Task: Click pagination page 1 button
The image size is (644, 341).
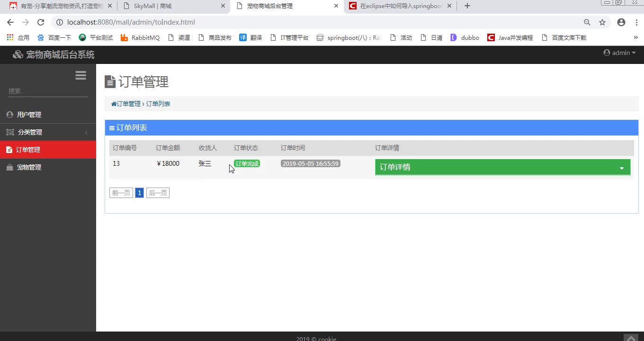Action: (139, 193)
